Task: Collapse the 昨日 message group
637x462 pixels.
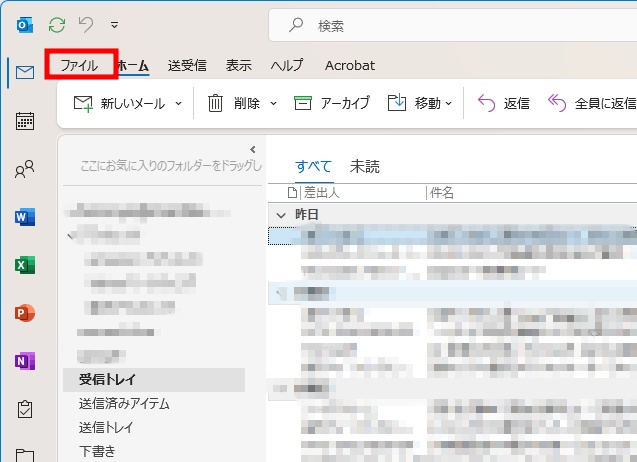Action: (280, 214)
